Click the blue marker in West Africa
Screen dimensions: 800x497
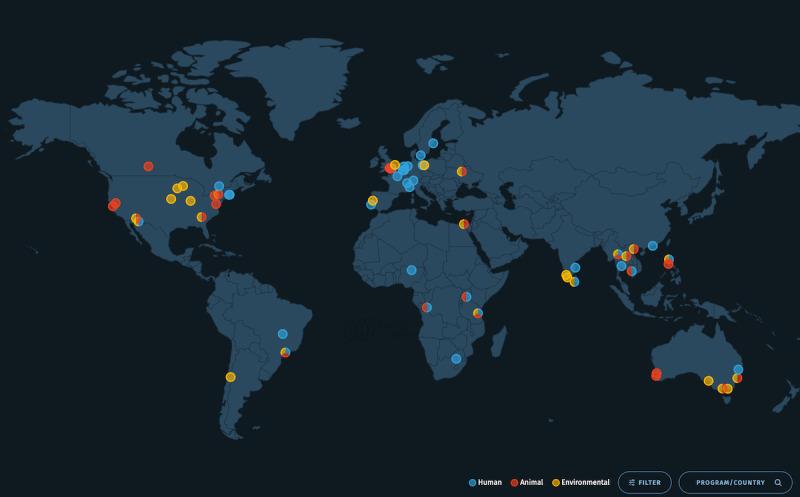411,270
